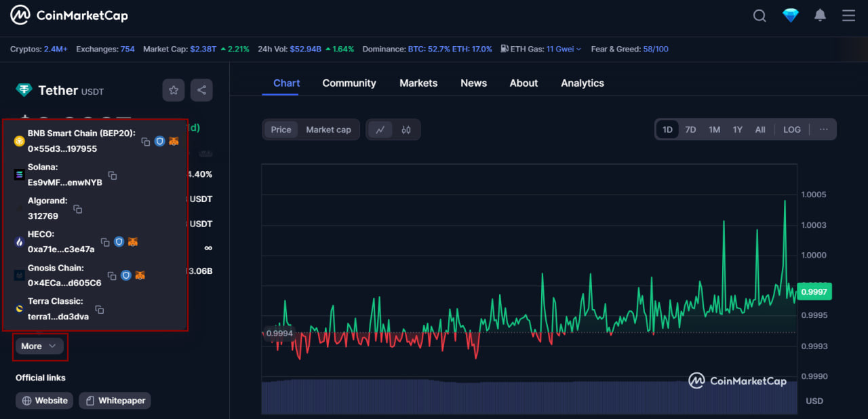Switch to the candlestick chart view
868x419 pixels.
(406, 129)
